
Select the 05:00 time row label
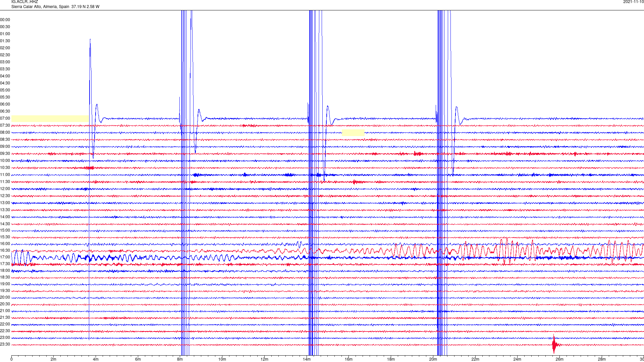pyautogui.click(x=5, y=90)
